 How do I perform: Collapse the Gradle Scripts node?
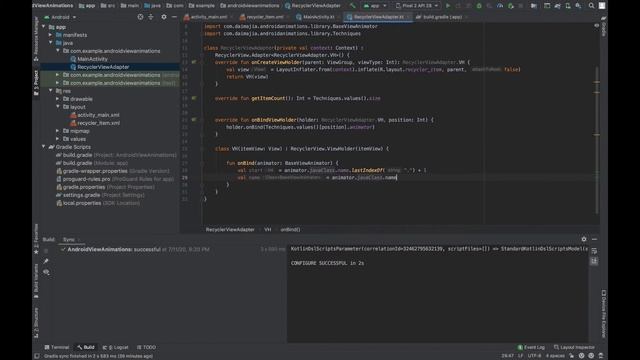44,147
